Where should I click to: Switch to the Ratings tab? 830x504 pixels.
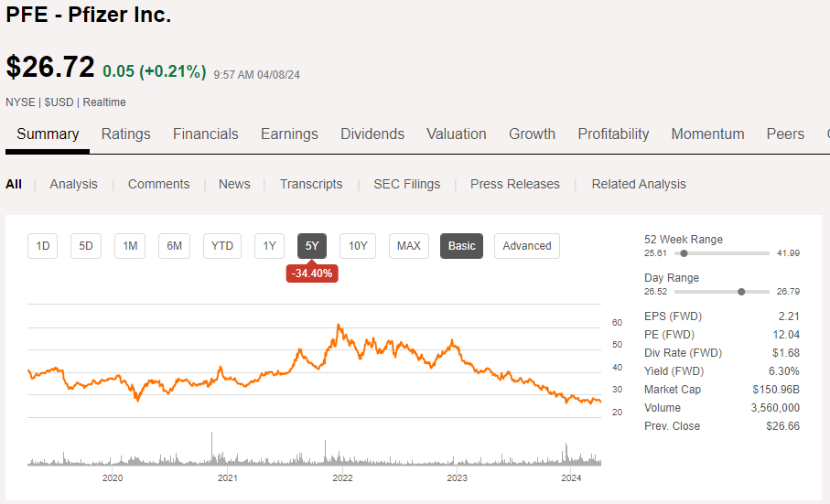tap(126, 134)
